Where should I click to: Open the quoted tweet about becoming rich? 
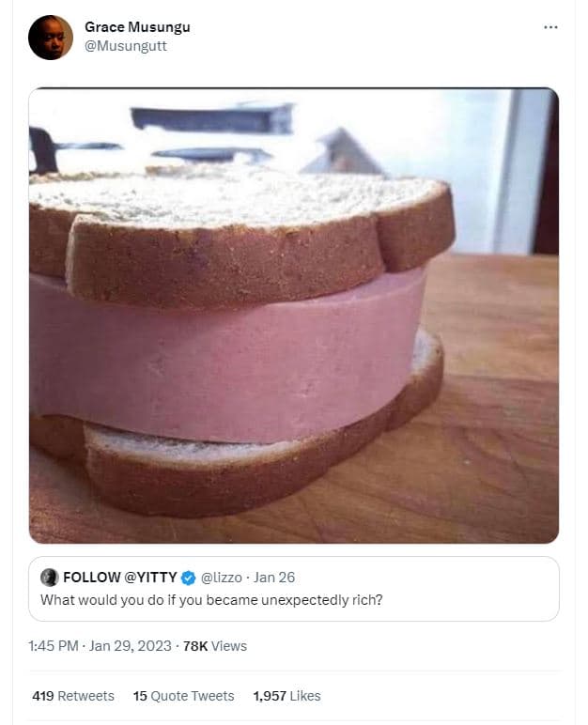pyautogui.click(x=294, y=589)
